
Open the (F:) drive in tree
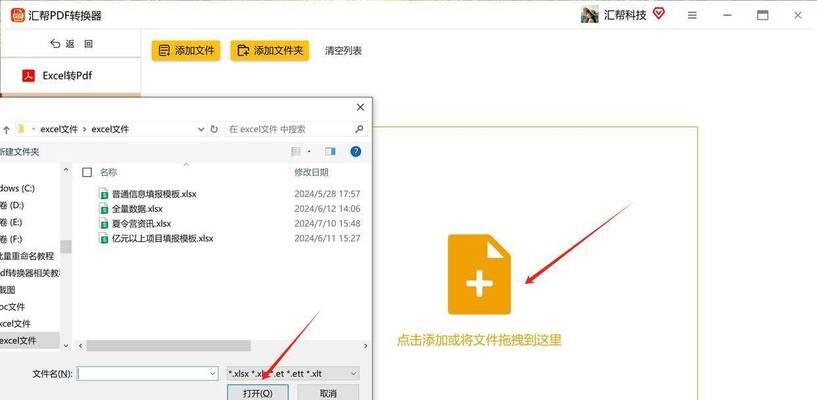[11, 240]
